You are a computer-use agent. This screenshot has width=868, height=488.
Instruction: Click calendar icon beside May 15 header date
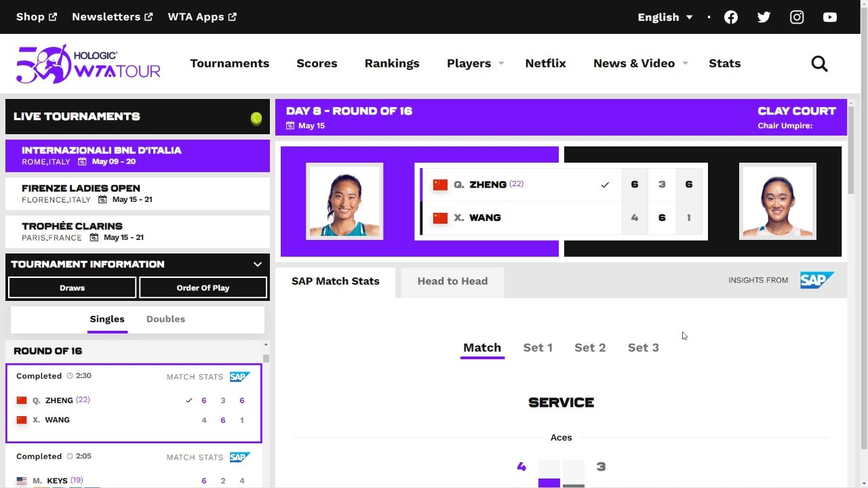click(x=290, y=125)
